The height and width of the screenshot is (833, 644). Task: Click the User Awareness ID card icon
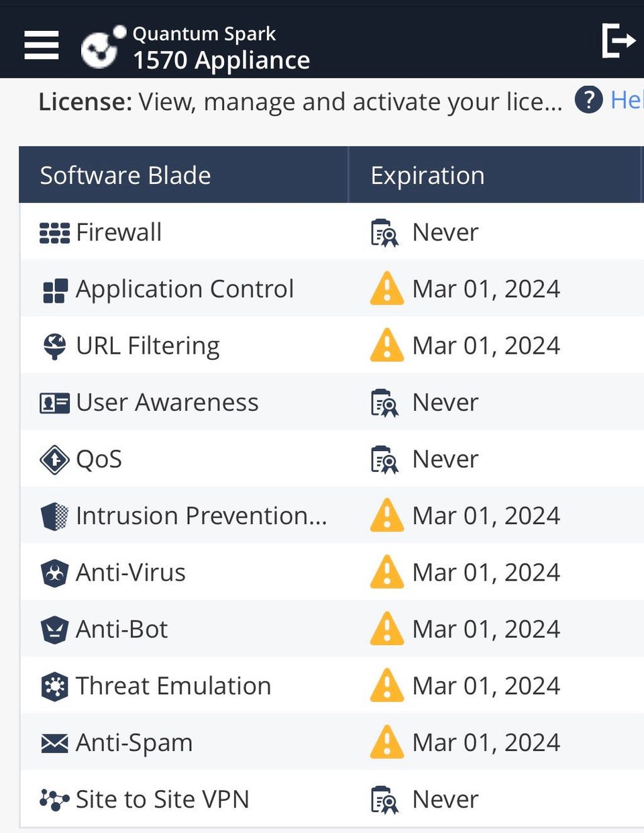point(54,403)
